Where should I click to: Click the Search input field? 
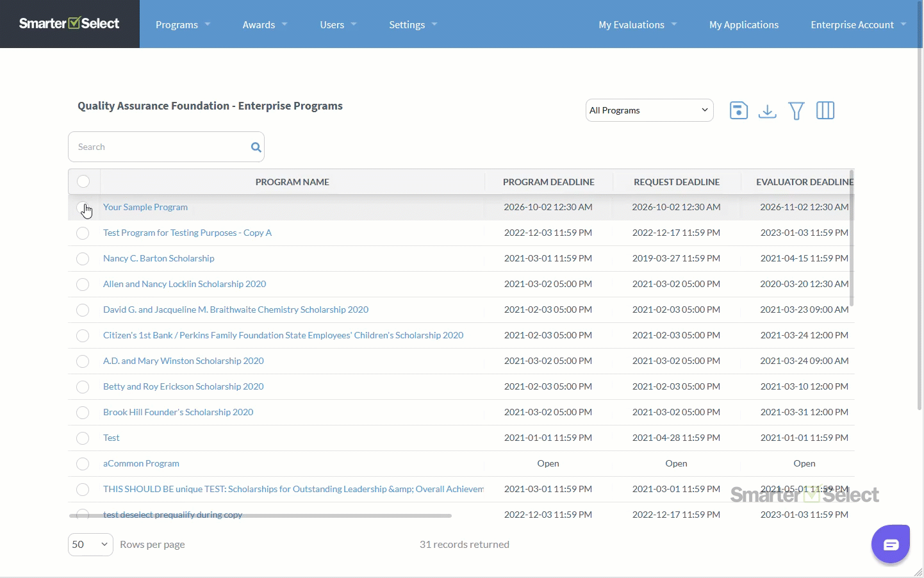(166, 147)
